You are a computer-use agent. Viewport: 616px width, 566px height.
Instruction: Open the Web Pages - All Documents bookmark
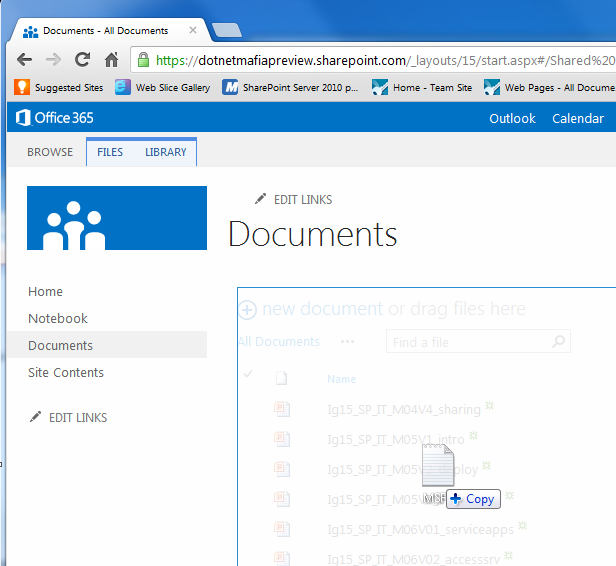point(550,87)
